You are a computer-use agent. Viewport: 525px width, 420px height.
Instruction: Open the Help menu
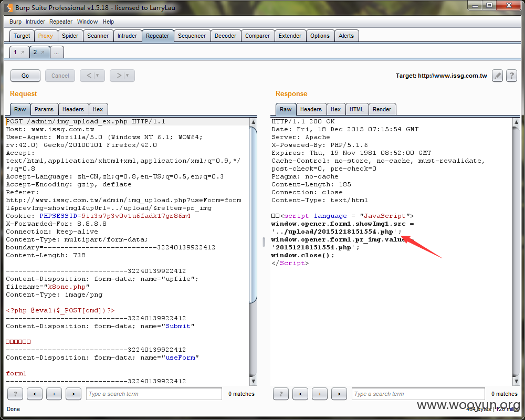pos(108,22)
